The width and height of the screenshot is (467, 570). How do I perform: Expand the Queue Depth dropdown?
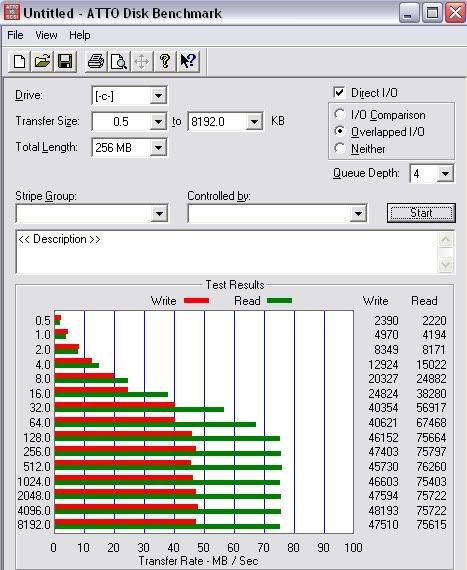click(445, 173)
